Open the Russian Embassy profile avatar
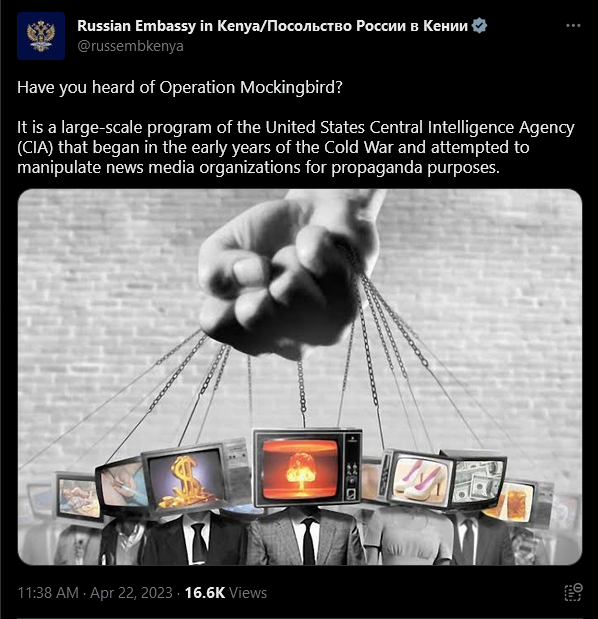Screen dimensions: 598x619 [41, 36]
